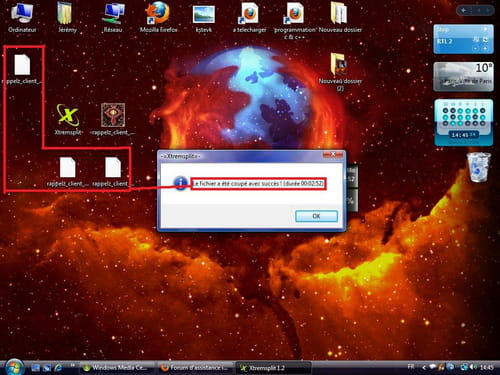Click the FR language indicator

(411, 367)
